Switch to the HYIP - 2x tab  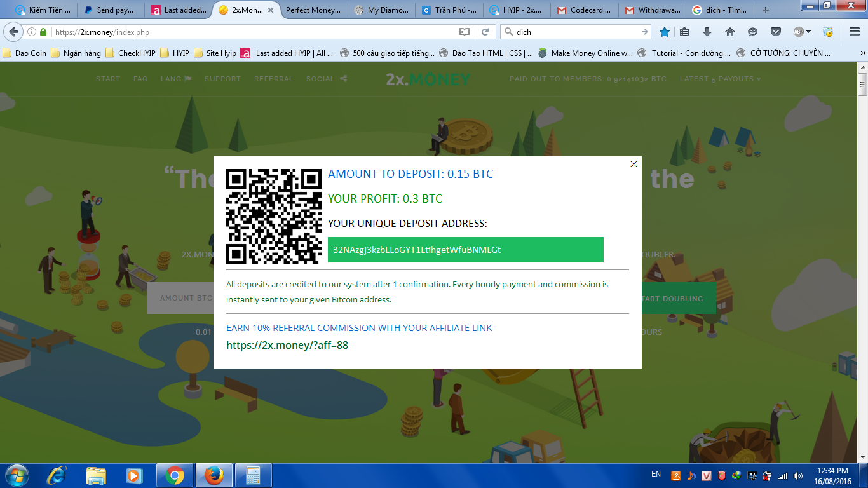click(x=517, y=10)
